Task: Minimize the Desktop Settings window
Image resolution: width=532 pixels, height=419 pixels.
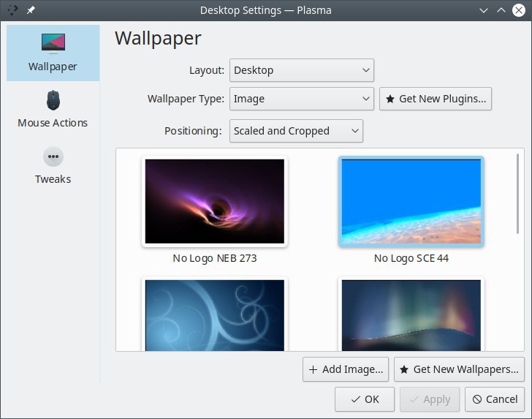Action: pyautogui.click(x=484, y=10)
